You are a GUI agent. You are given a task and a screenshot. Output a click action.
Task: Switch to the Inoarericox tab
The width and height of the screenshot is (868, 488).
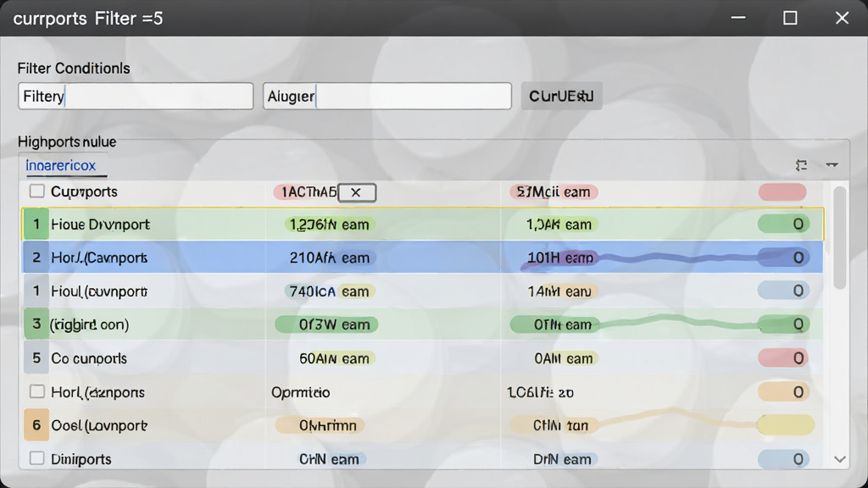click(x=61, y=165)
